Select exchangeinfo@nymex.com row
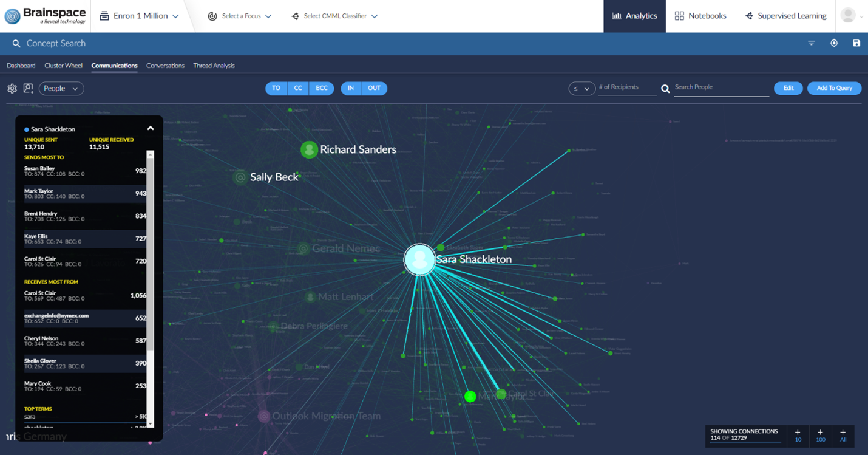This screenshot has height=455, width=868. (x=85, y=318)
